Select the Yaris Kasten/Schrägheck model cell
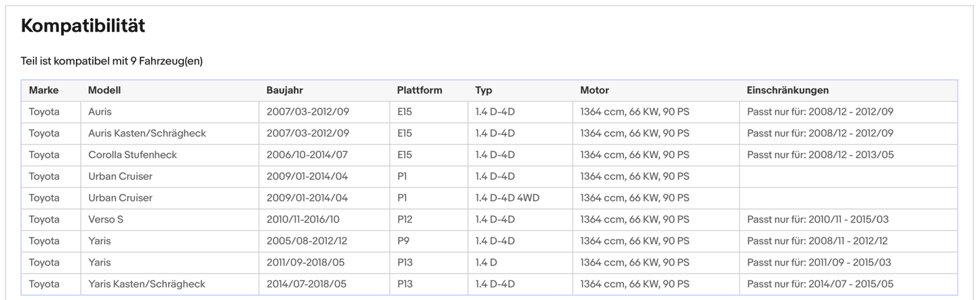980x300 pixels. [x=146, y=284]
